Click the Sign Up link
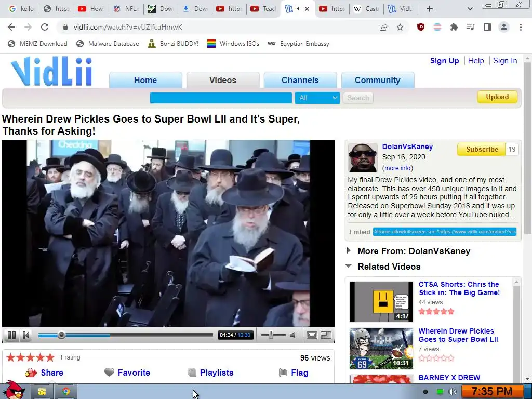 click(x=445, y=61)
